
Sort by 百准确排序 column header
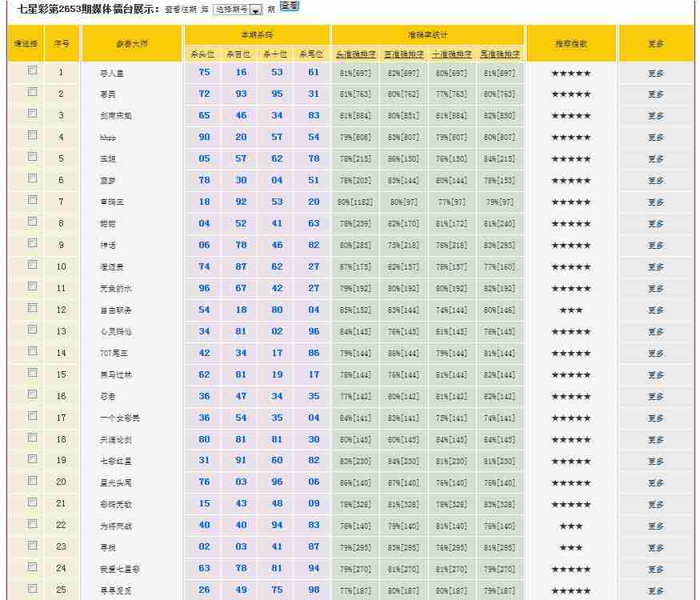tap(402, 54)
